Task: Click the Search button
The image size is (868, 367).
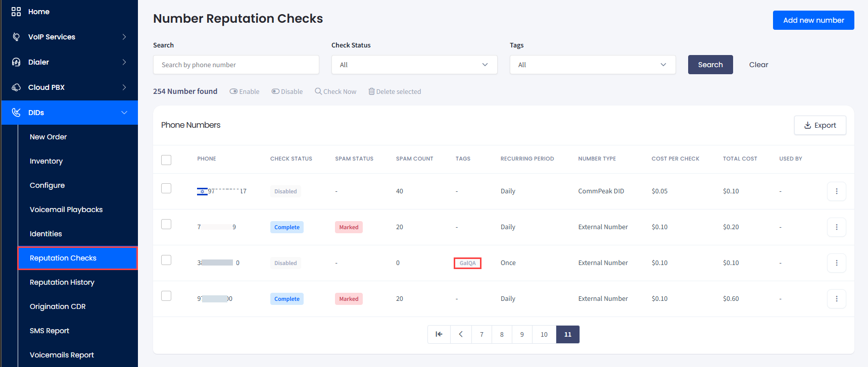Action: click(x=710, y=65)
